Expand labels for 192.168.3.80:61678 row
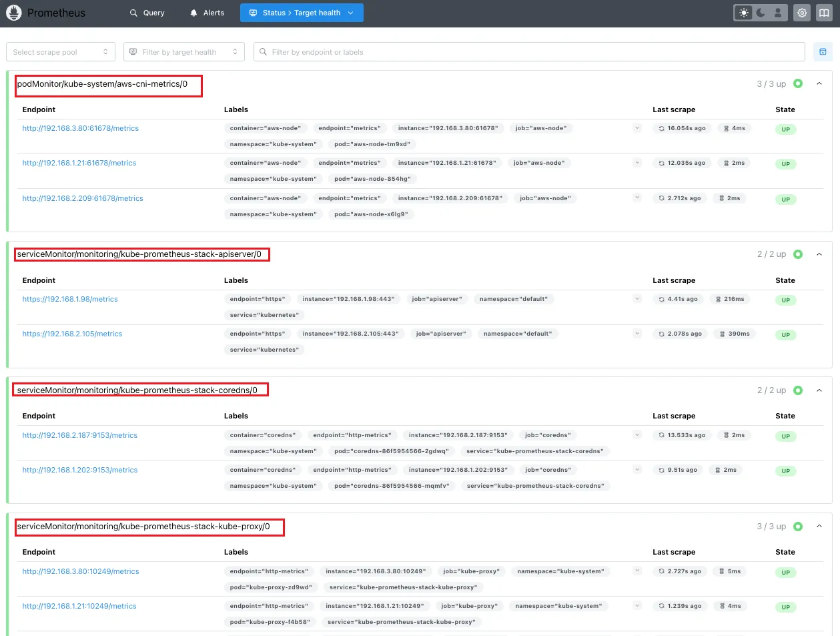840x636 pixels. click(x=637, y=128)
